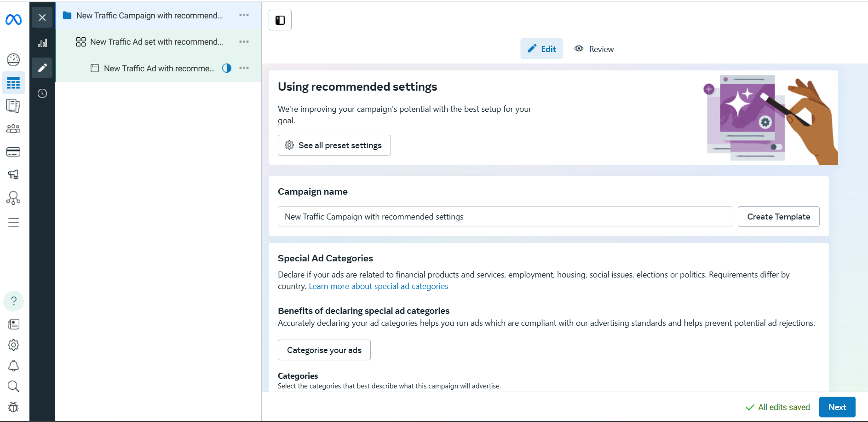Image resolution: width=868 pixels, height=422 pixels.
Task: Open Ads reporting pages icon
Action: [13, 106]
